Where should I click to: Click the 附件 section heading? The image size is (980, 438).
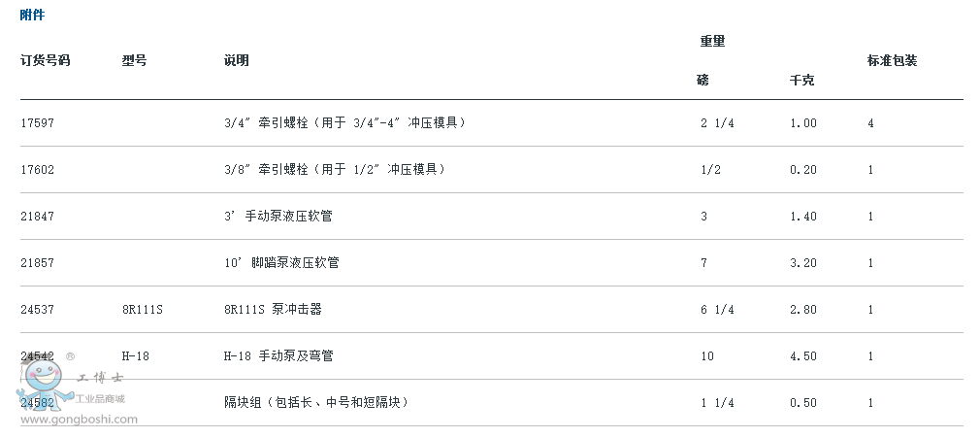32,15
